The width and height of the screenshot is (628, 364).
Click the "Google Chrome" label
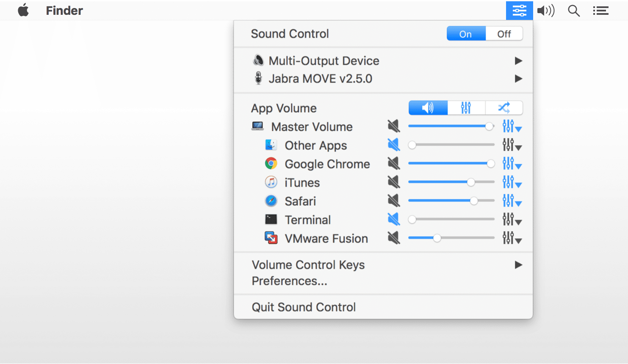tap(327, 164)
